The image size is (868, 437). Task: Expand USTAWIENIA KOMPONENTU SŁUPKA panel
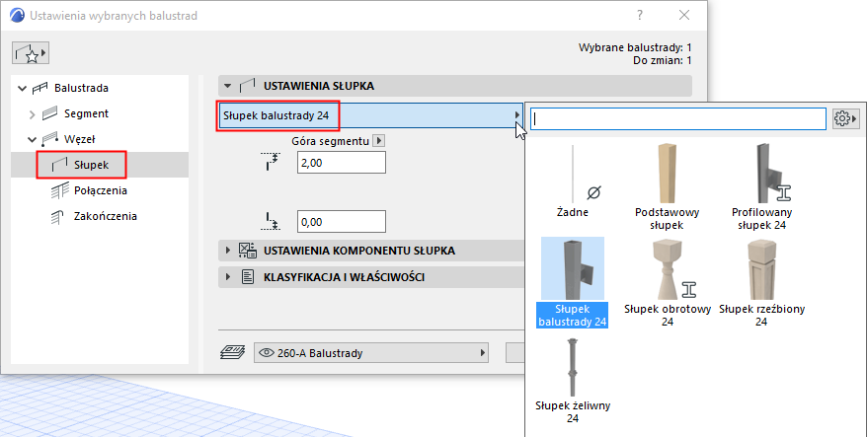(x=227, y=251)
